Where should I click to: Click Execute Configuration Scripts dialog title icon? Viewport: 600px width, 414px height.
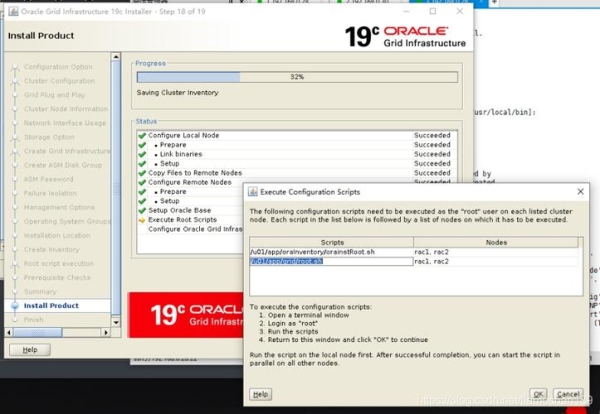(x=253, y=192)
